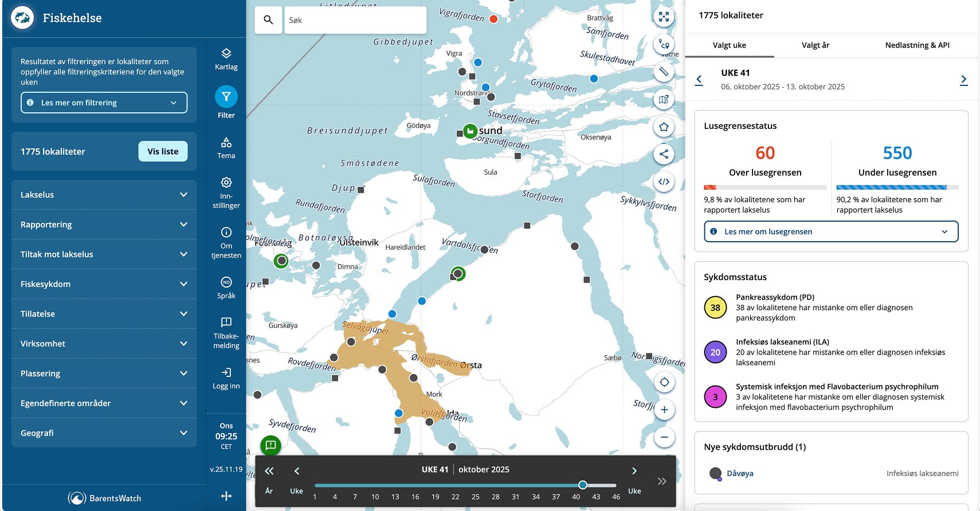Switch to the Valgt år tab
The height and width of the screenshot is (511, 980).
click(815, 45)
